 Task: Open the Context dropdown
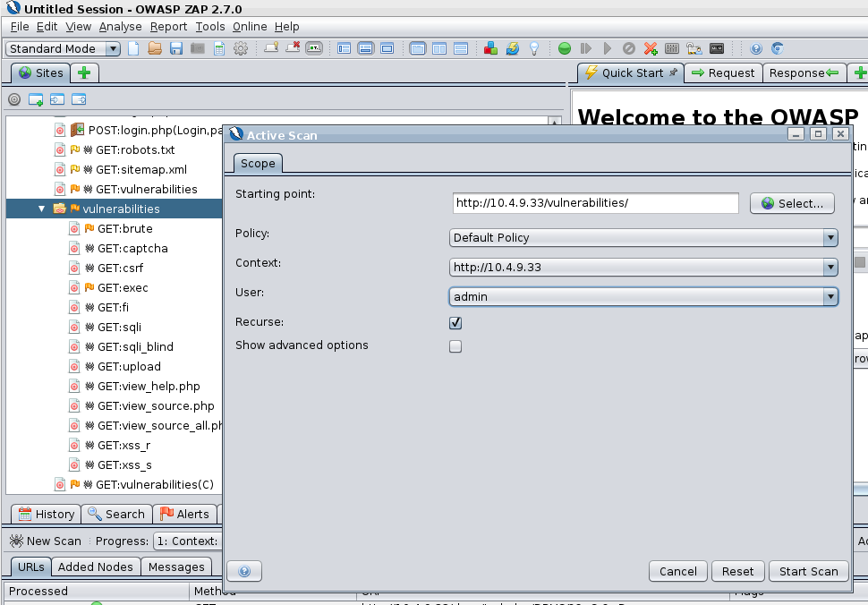click(x=643, y=268)
